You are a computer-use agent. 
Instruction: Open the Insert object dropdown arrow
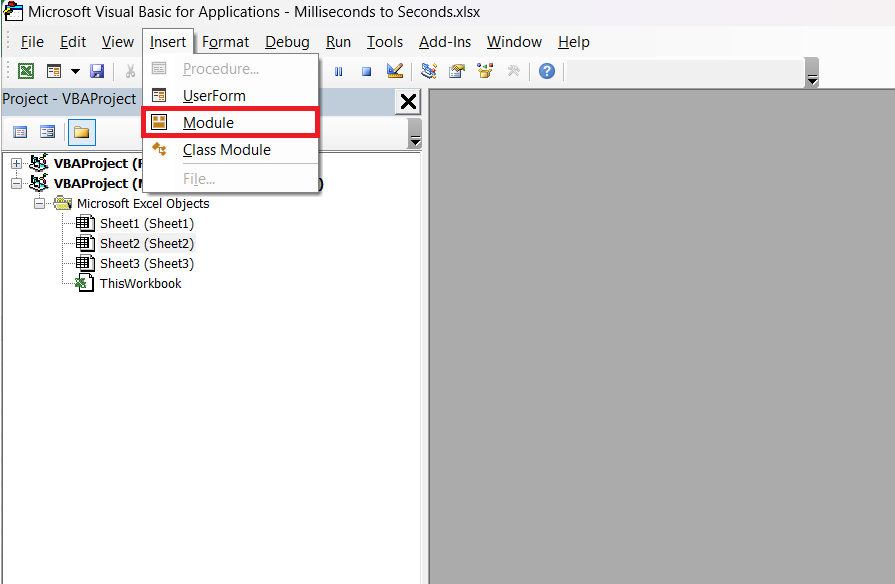pos(75,71)
